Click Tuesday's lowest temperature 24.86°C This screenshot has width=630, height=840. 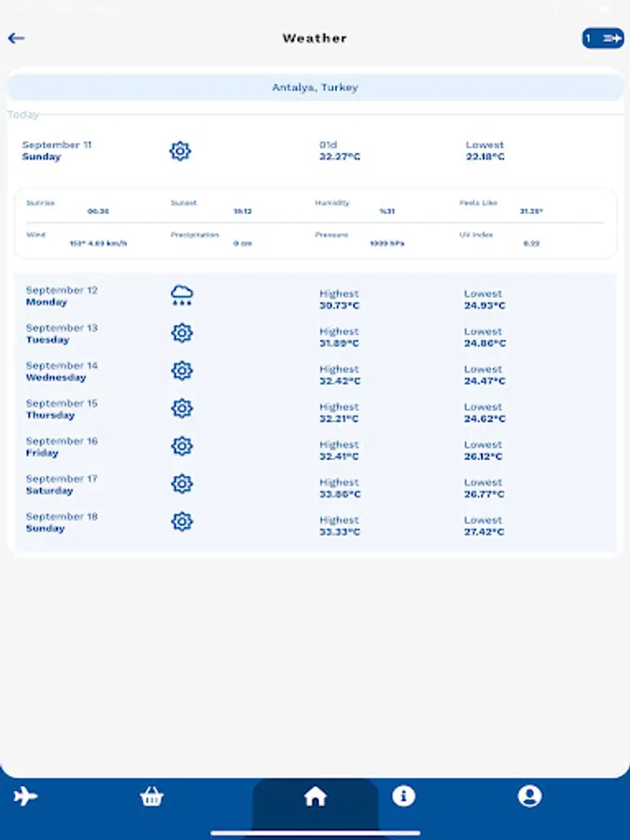point(484,343)
